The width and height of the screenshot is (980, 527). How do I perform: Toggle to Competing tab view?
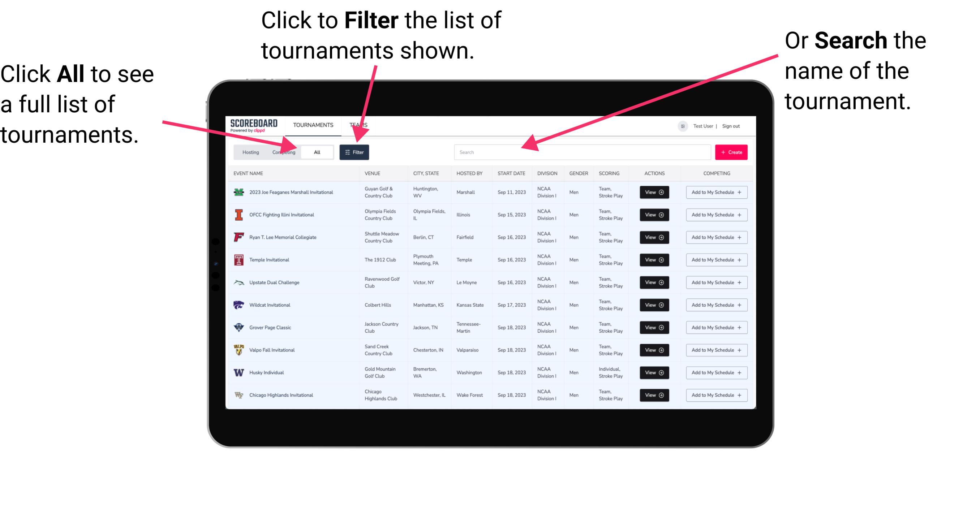pos(283,152)
